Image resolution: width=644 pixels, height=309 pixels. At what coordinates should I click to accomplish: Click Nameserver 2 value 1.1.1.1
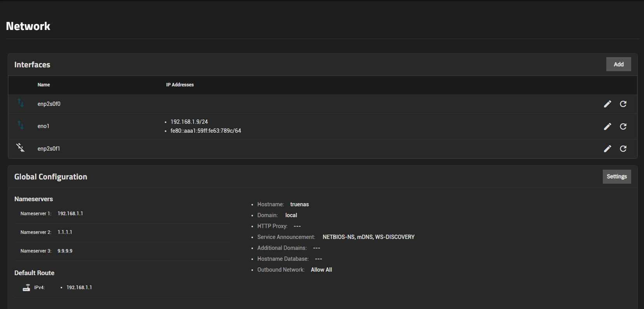pyautogui.click(x=65, y=232)
